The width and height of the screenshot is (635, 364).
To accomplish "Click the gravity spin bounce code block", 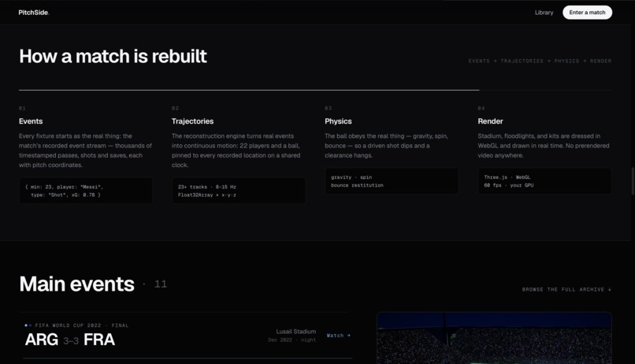I will coord(392,181).
